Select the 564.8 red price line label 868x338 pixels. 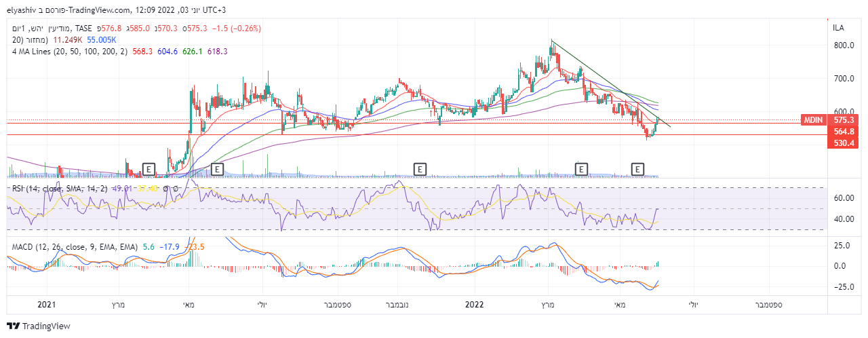click(x=843, y=132)
